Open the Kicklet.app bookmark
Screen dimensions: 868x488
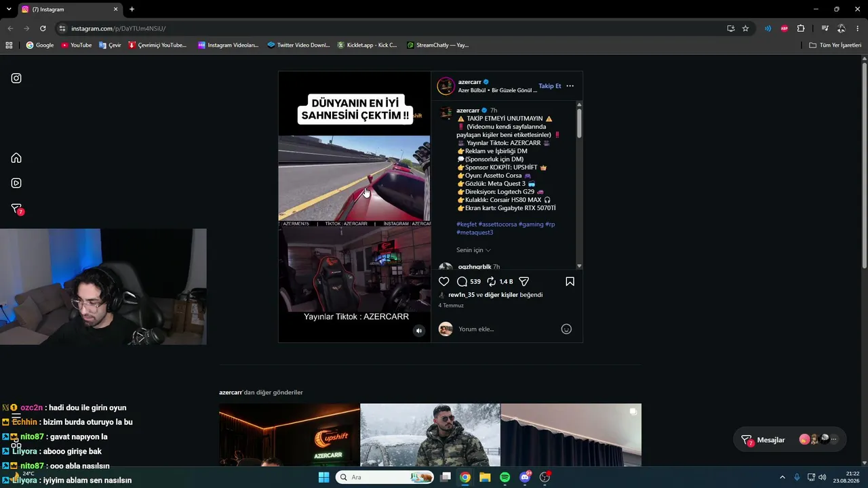(x=367, y=45)
